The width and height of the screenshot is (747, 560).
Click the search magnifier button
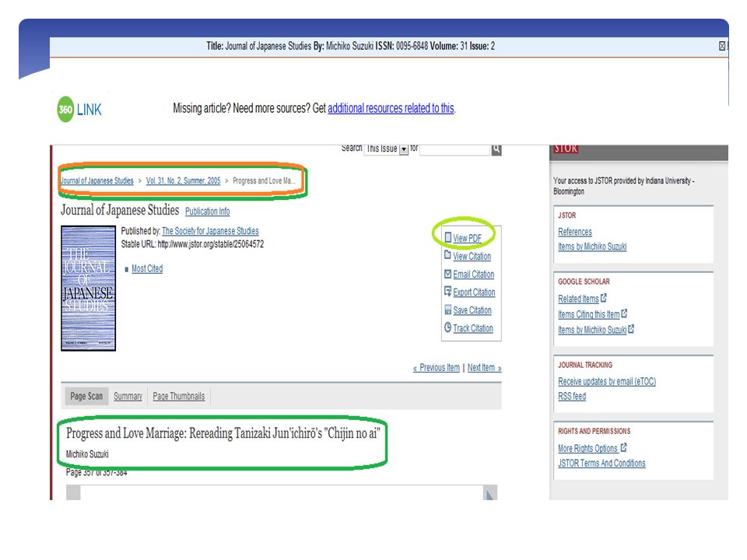point(496,149)
